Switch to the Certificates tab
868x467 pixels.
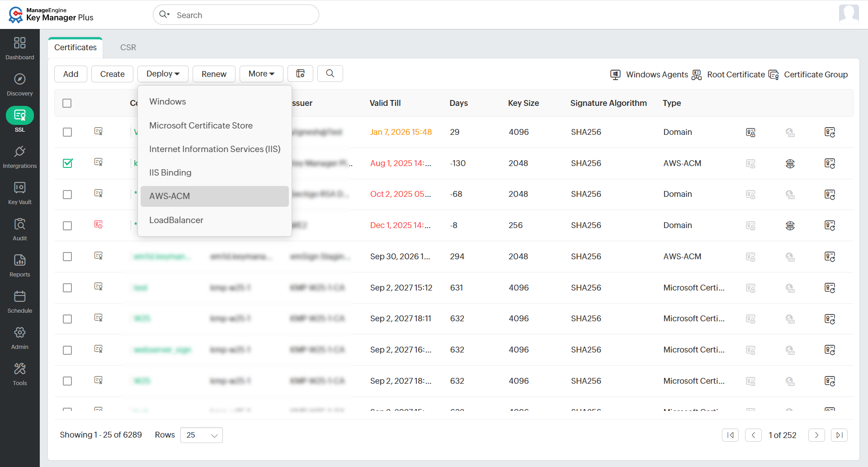(75, 48)
